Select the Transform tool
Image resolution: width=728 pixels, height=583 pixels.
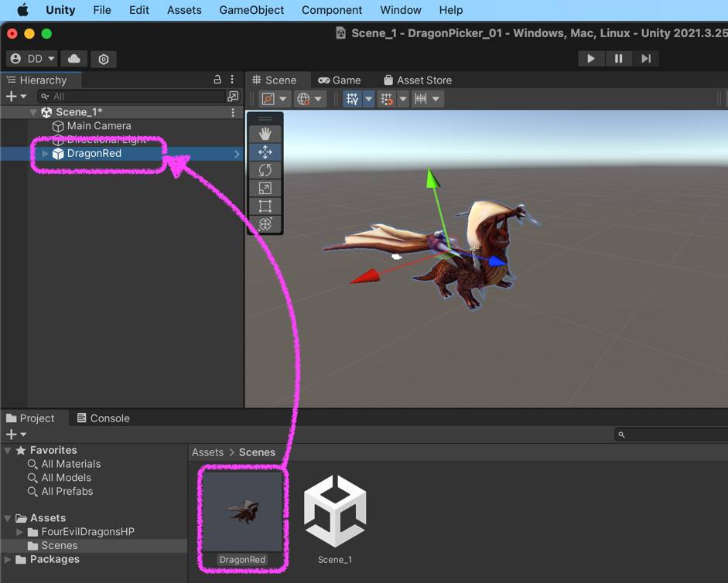coord(265,223)
